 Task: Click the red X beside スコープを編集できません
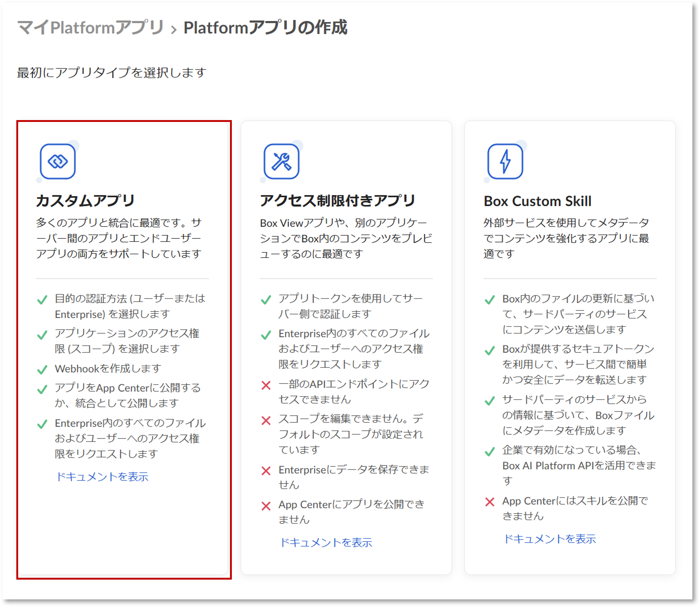[x=266, y=420]
